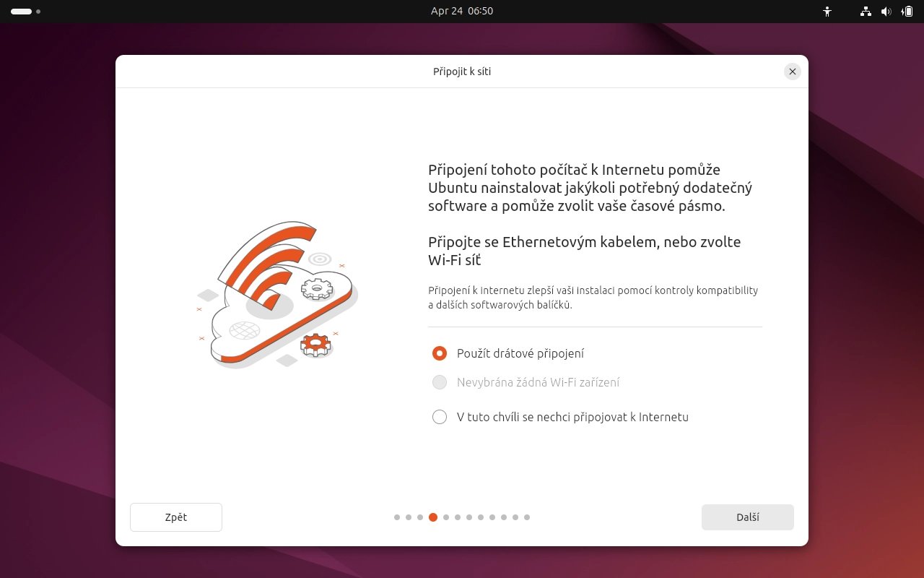This screenshot has width=924, height=578.
Task: Click the first page indicator dot
Action: (x=397, y=517)
